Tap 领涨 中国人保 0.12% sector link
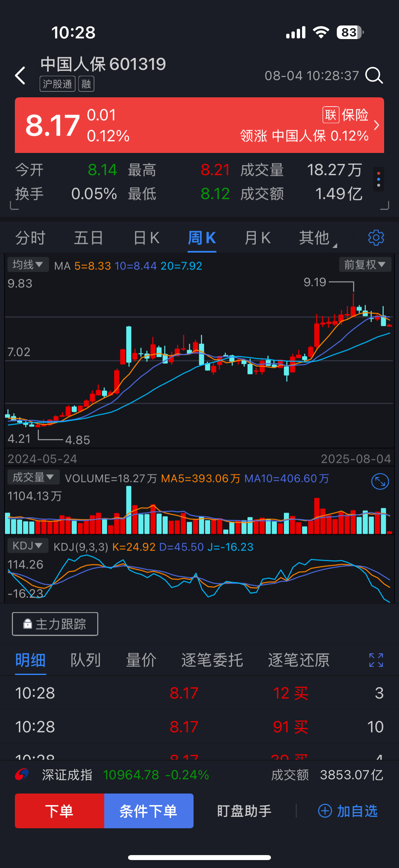399x868 pixels. coord(304,136)
